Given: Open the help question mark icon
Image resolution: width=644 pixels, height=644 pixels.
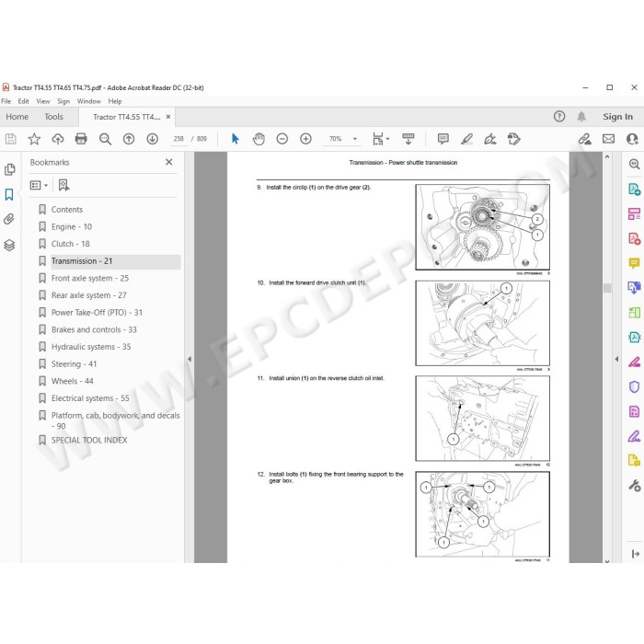Looking at the screenshot, I should click(x=559, y=117).
